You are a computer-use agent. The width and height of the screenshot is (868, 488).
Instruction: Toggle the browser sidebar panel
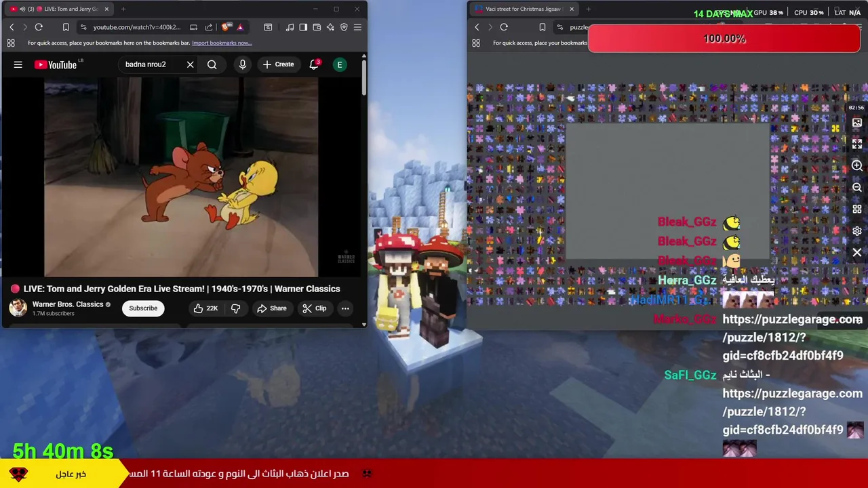point(303,27)
